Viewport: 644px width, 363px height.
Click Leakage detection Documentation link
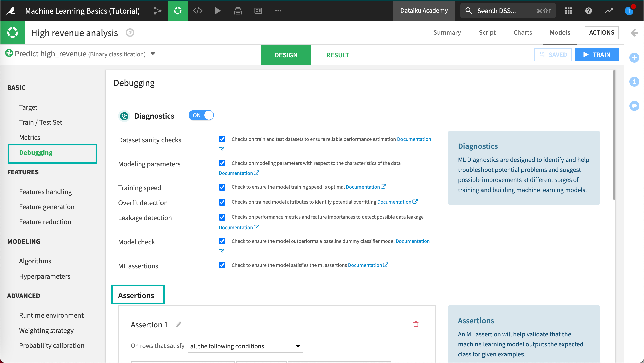point(238,227)
